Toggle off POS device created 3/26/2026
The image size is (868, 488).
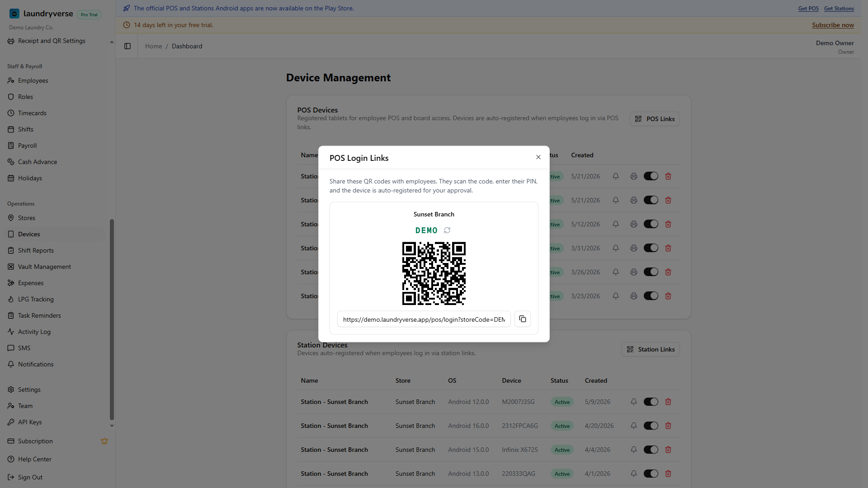point(651,272)
